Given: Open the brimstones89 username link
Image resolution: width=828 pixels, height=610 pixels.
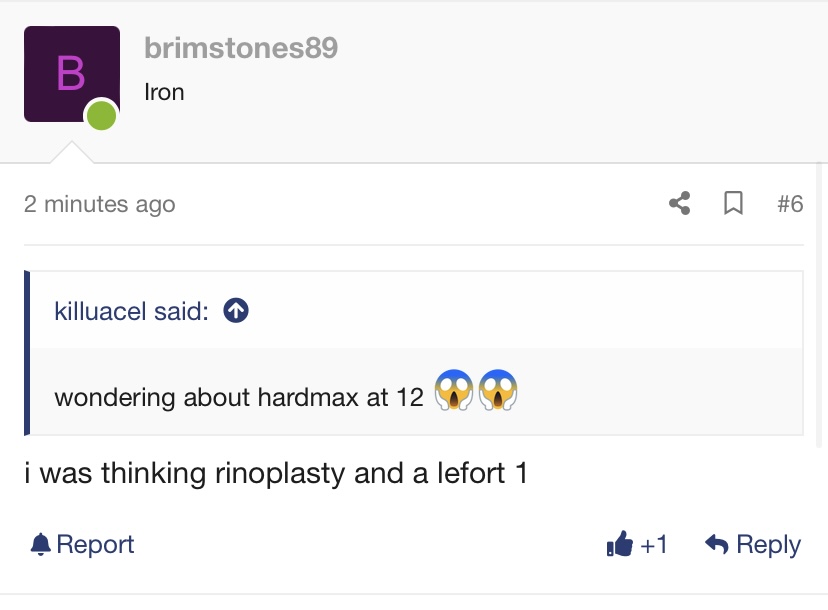Looking at the screenshot, I should (241, 47).
